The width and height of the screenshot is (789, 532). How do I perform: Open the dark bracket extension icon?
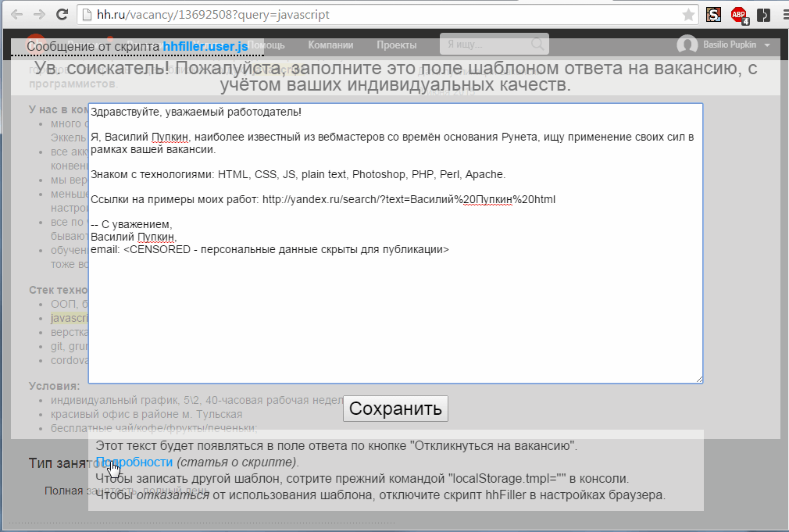(x=763, y=15)
